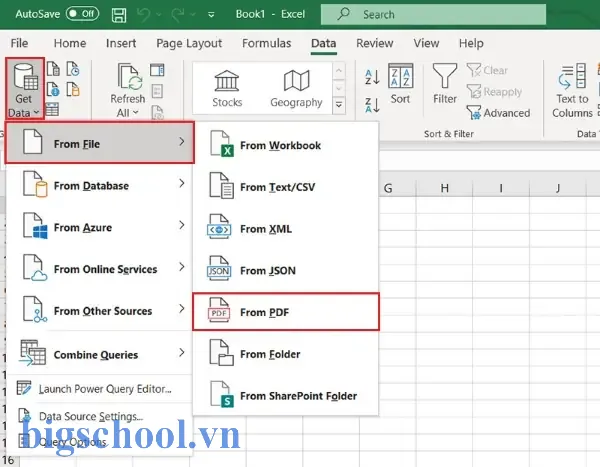
Task: Select the Data ribbon tab
Action: (324, 43)
